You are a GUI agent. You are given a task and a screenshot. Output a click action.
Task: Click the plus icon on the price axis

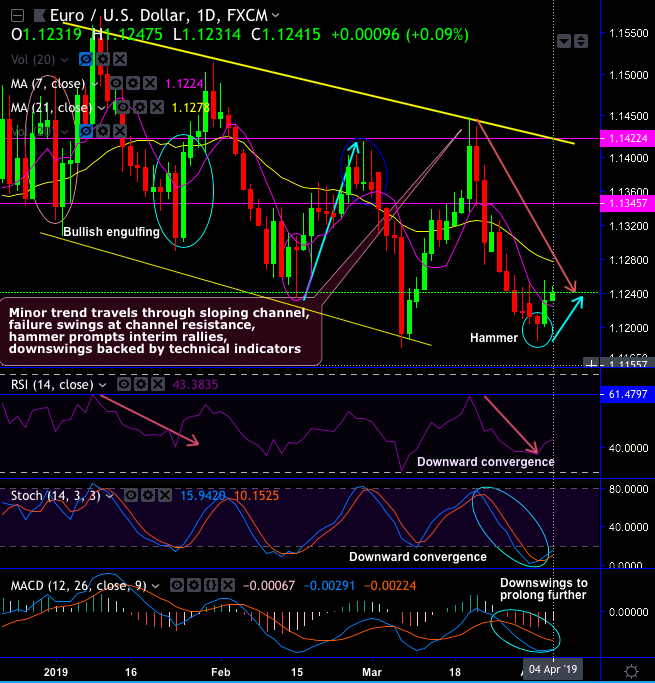pos(591,364)
